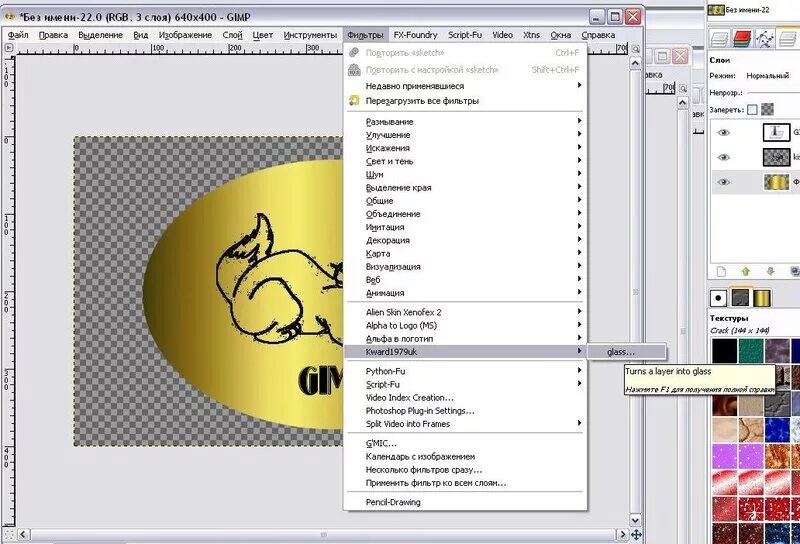Image resolution: width=800 pixels, height=544 pixels.
Task: Toggle the lock alpha channel checkered icon
Action: pos(767,109)
